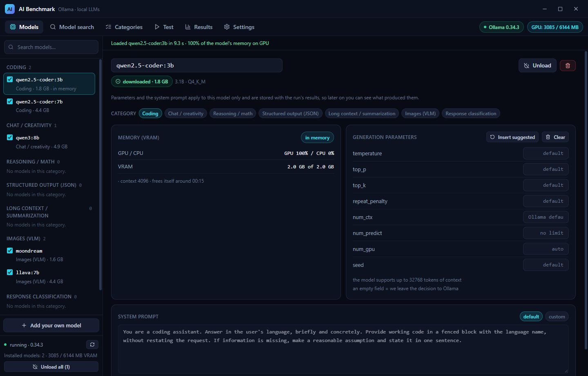Select the qwen2.5-coder:7b row in sidebar

[x=49, y=106]
